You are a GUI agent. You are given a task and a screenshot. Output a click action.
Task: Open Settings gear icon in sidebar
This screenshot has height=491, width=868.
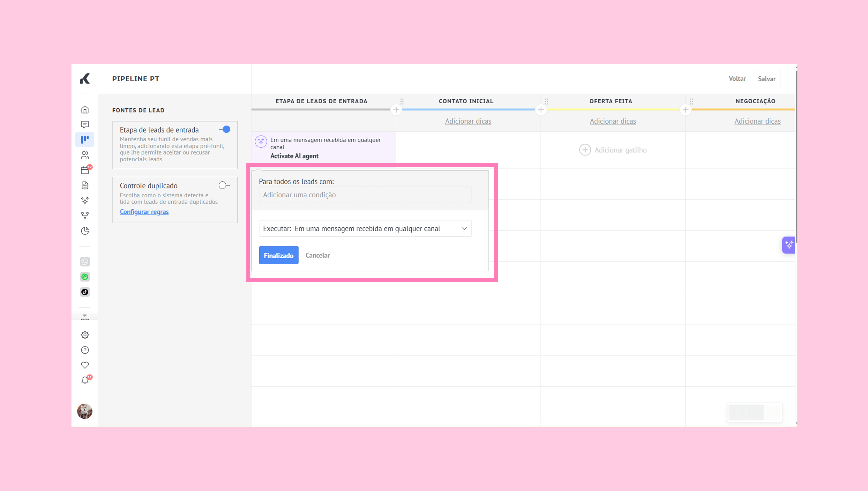85,335
